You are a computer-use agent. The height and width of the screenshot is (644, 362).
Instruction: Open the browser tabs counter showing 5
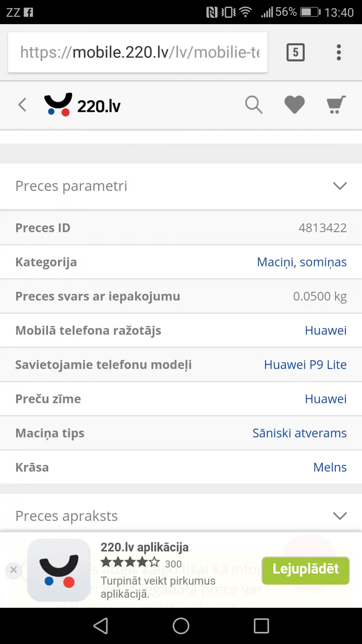click(296, 52)
